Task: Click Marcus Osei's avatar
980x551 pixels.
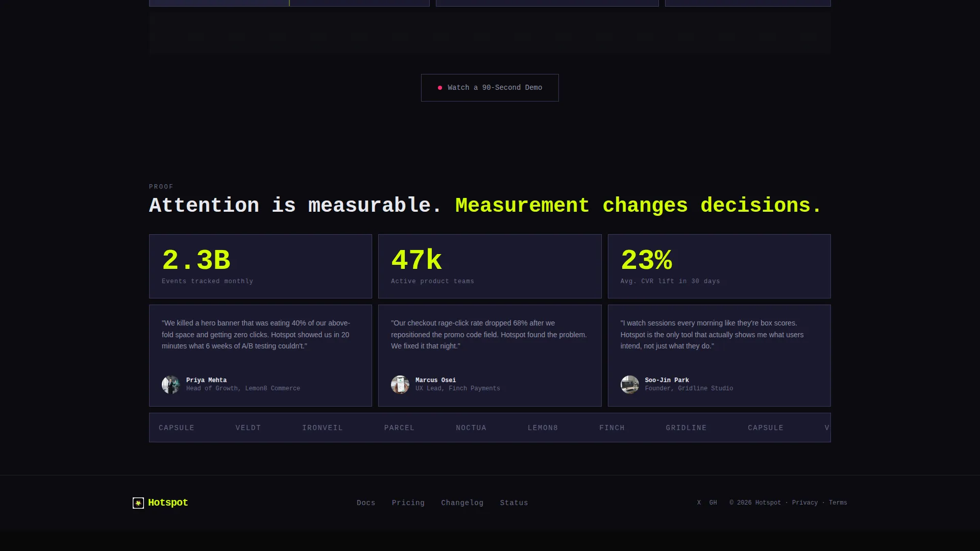Action: click(400, 385)
